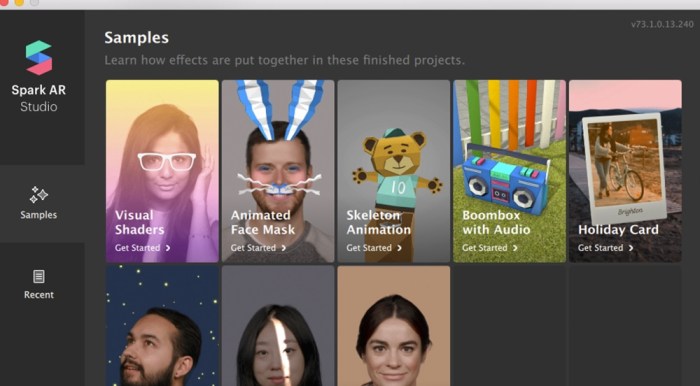Open the starry night bearded man sample

click(x=162, y=326)
